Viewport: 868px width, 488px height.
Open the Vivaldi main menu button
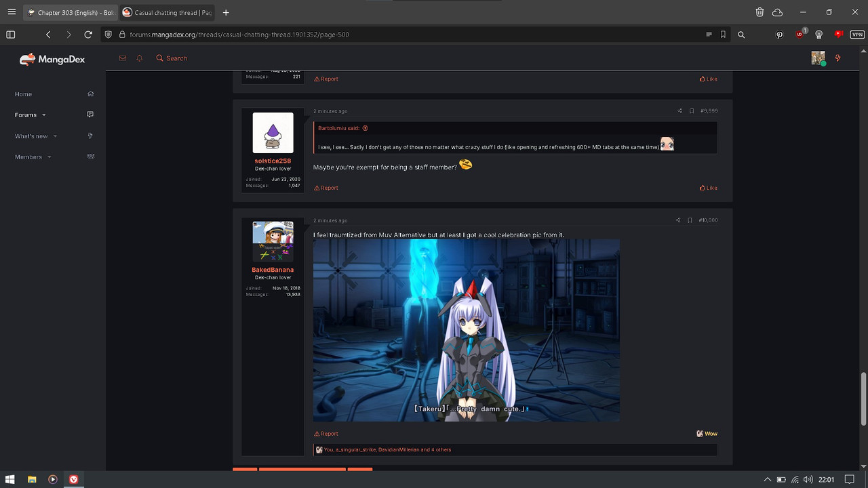click(12, 12)
